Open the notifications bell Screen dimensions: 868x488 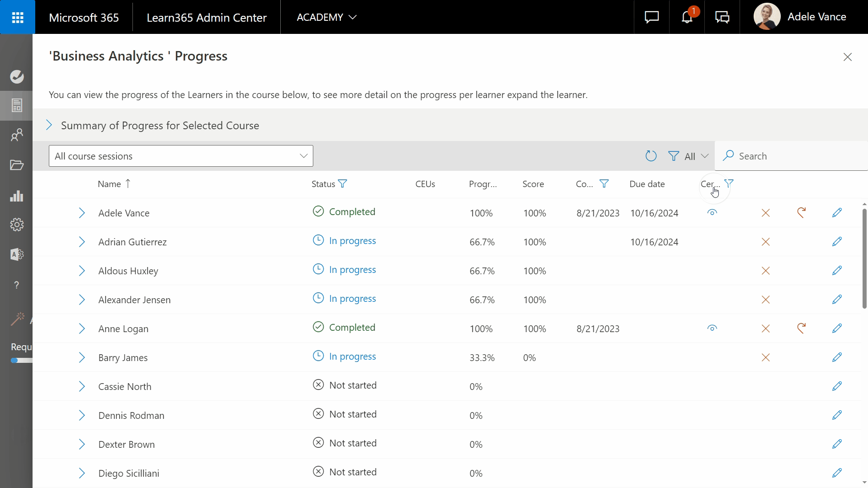coord(687,17)
